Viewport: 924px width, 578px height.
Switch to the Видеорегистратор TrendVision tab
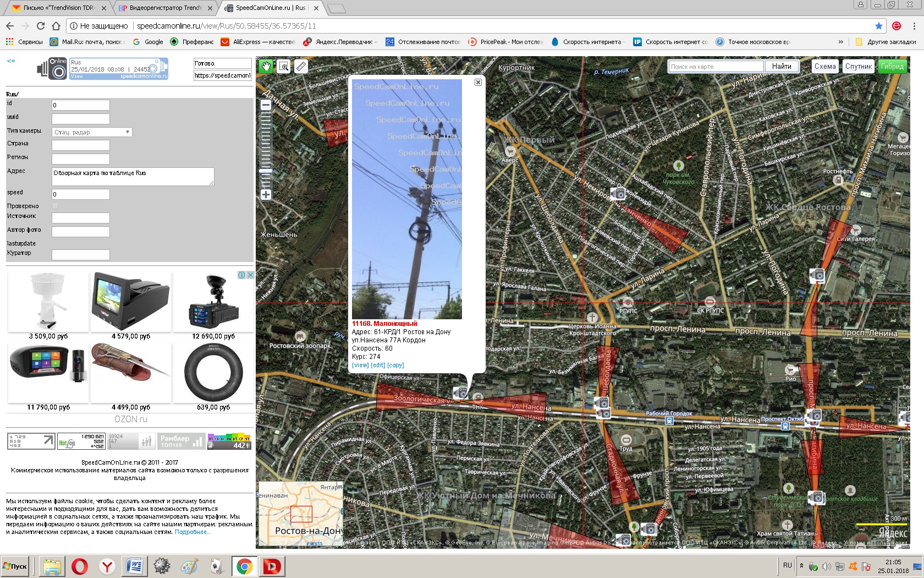165,8
